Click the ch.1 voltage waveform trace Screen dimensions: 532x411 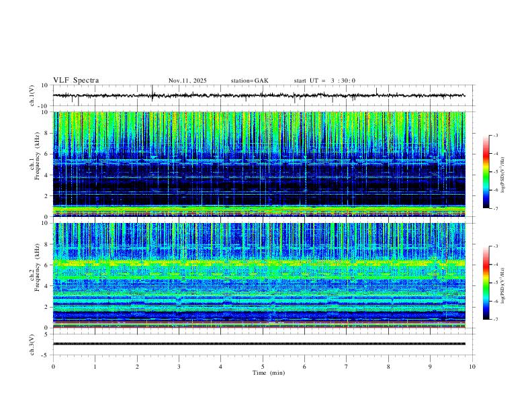tap(259, 95)
